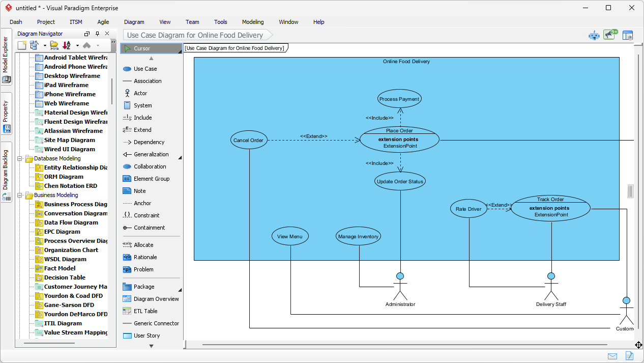Sort diagrams alphabetically in Diagram Navigator
The image size is (644, 363).
66,45
